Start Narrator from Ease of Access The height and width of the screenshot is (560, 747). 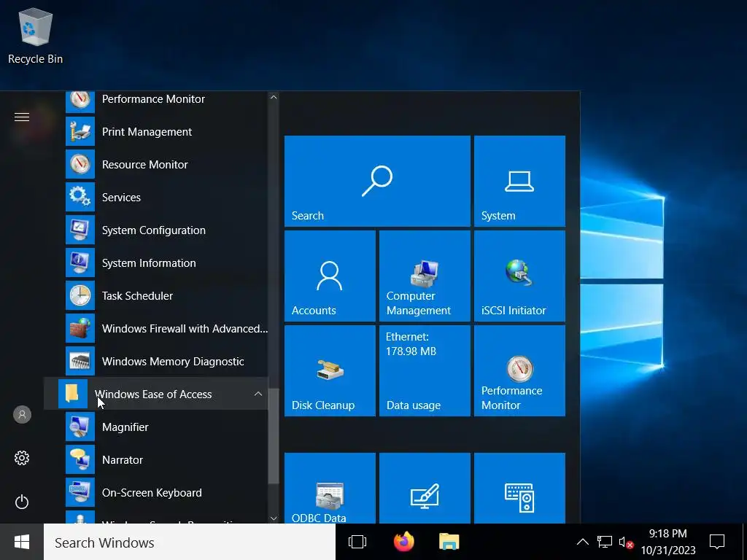pos(156,460)
